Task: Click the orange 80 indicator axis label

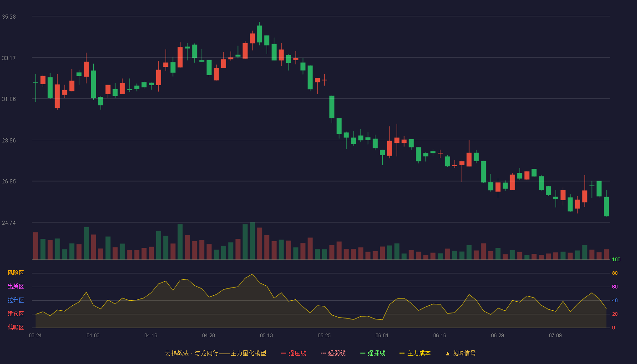Action: coord(615,273)
